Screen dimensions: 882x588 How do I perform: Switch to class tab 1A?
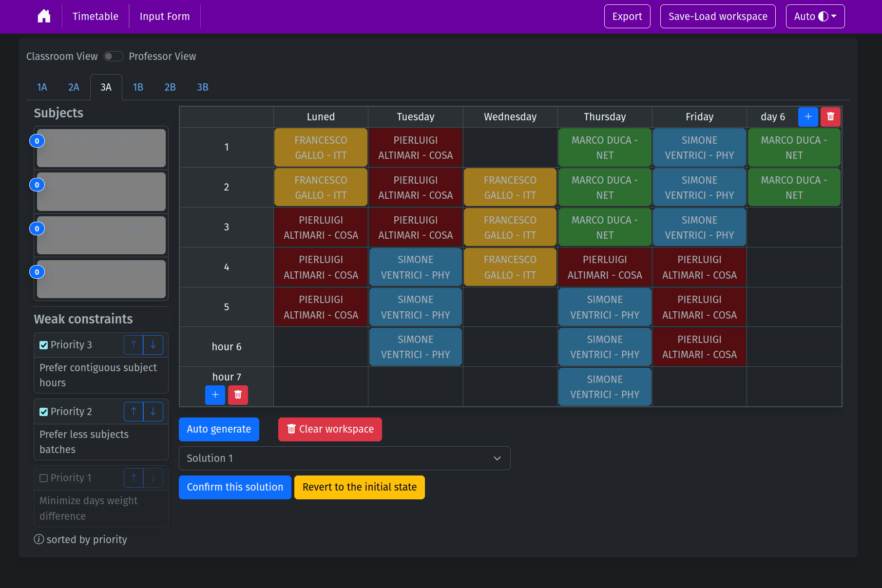tap(42, 87)
